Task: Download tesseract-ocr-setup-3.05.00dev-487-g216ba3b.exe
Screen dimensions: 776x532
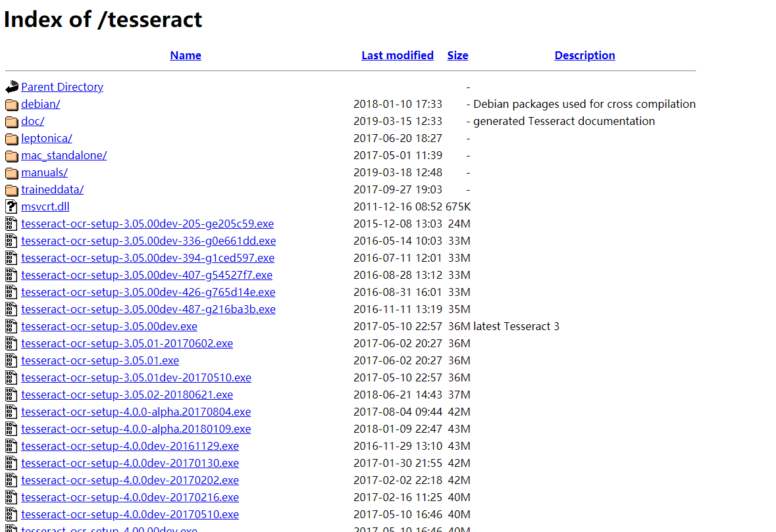Action: (149, 309)
